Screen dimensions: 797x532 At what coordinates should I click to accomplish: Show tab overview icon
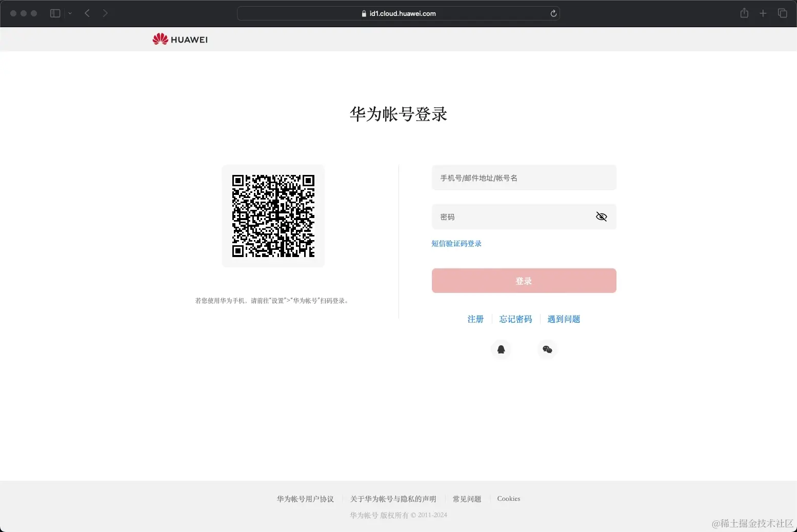coord(782,13)
